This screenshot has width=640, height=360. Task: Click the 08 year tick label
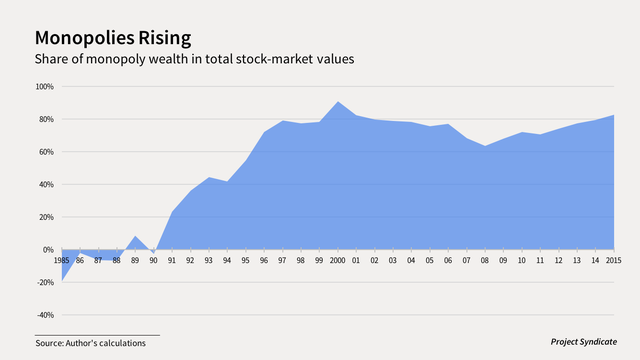(484, 260)
